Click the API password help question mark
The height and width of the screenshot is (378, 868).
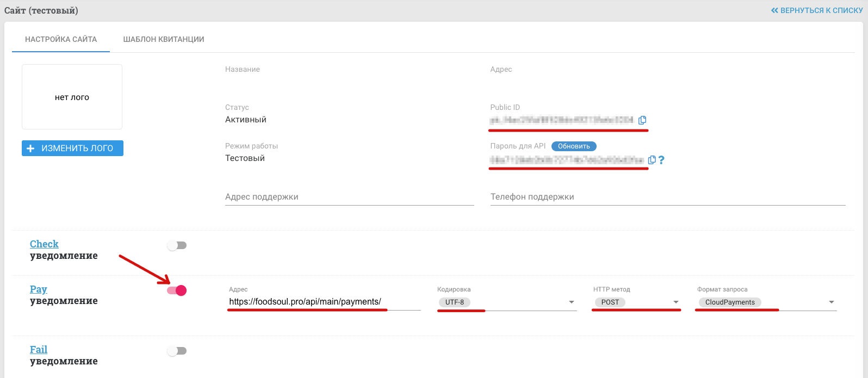661,160
